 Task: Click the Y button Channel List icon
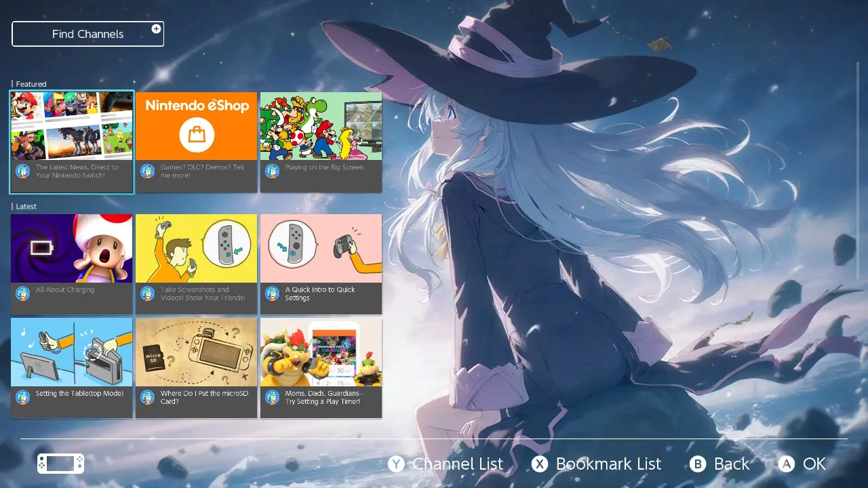click(396, 464)
